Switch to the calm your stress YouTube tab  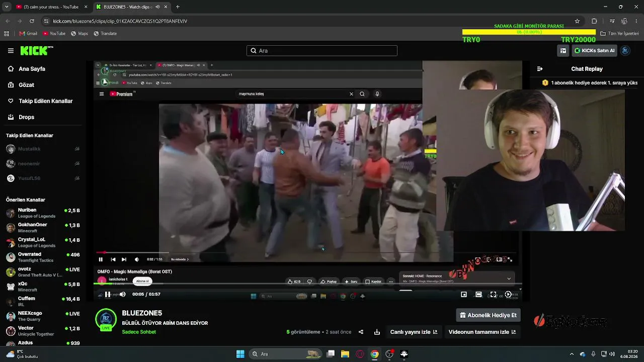coord(51,7)
